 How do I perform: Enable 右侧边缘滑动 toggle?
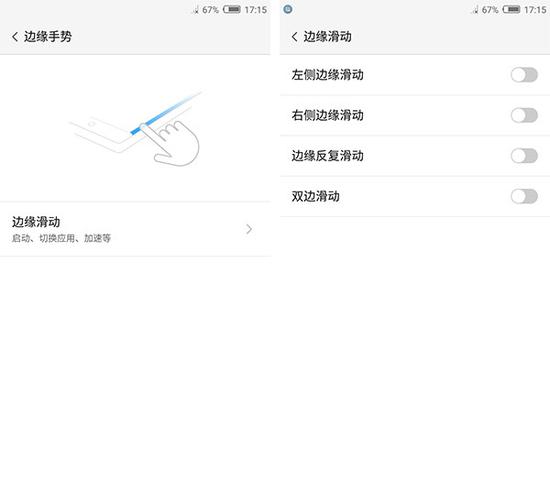coord(524,115)
